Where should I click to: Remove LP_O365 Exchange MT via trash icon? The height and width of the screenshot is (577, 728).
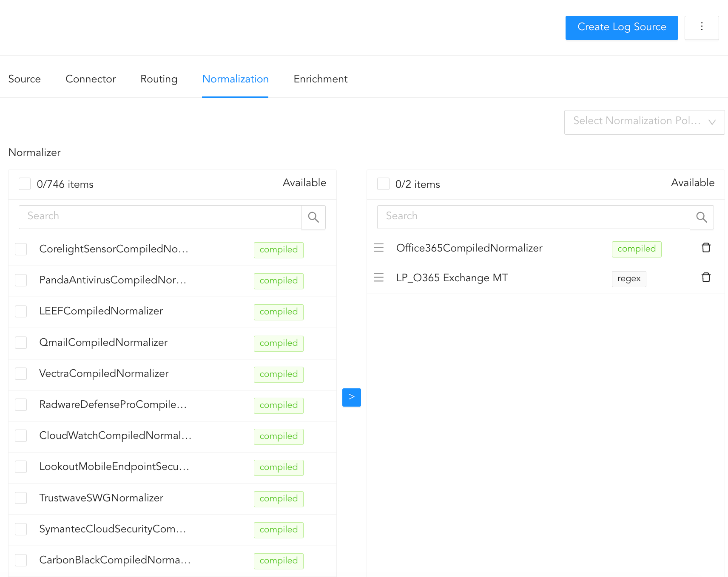[x=706, y=277]
